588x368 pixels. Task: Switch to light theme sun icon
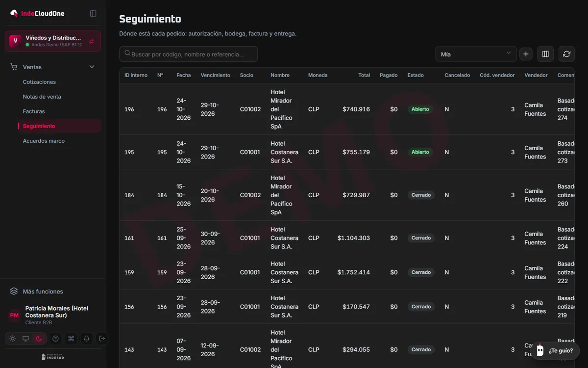click(x=13, y=339)
